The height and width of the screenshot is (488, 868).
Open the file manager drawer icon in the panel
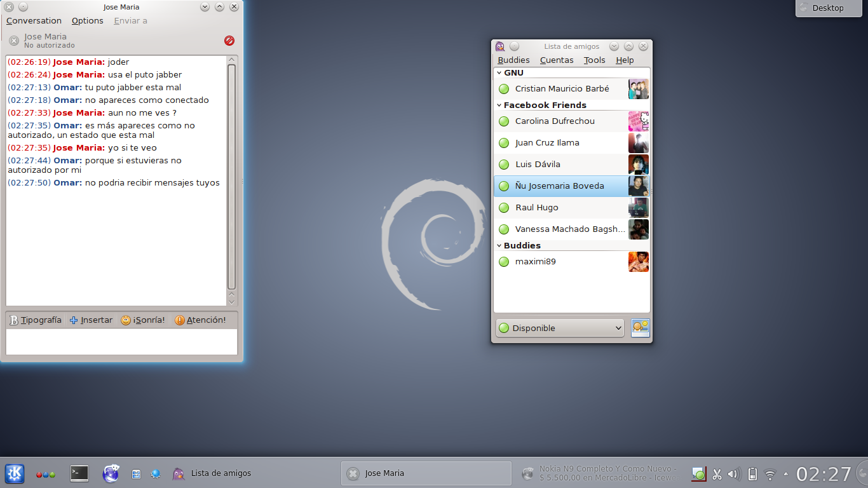click(x=136, y=474)
